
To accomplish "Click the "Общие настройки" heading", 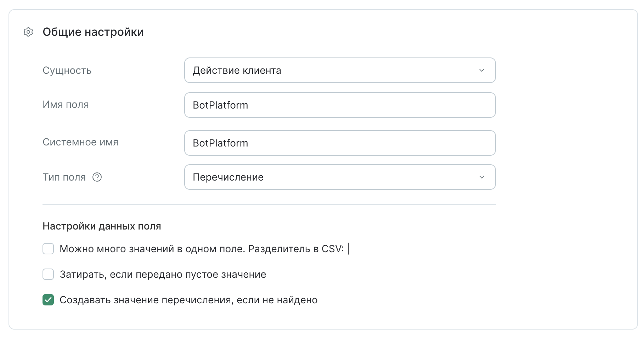I will 93,32.
